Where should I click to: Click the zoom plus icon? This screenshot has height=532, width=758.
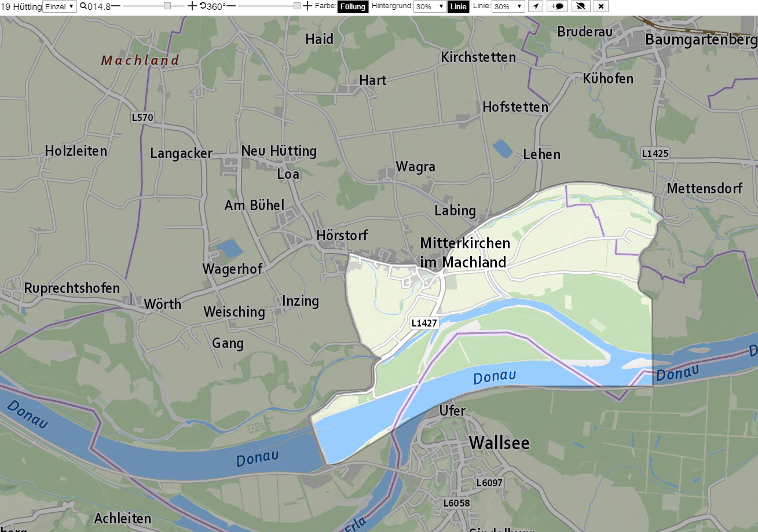click(x=192, y=6)
